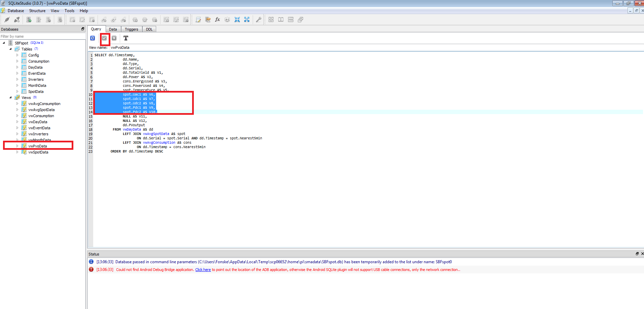
Task: Click the Create index toolbar icon
Action: tap(104, 20)
